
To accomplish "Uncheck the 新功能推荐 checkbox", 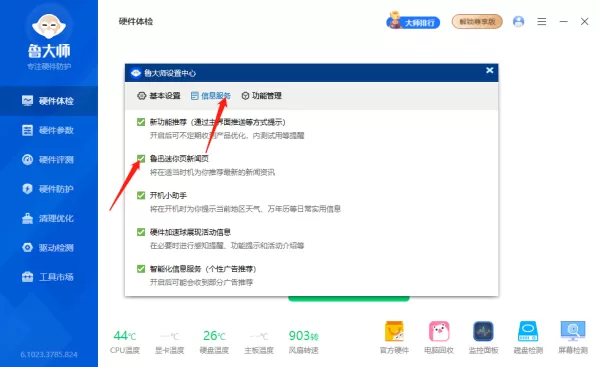I will coord(141,122).
